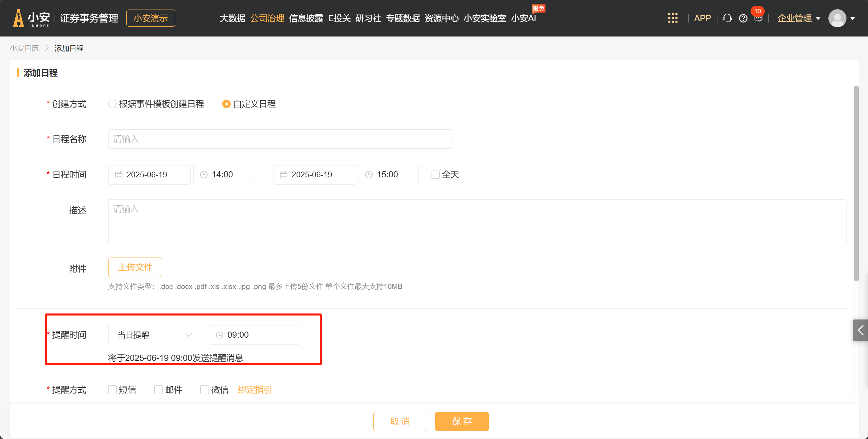This screenshot has width=868, height=439.
Task: Open 小安实验室 menu
Action: point(485,18)
